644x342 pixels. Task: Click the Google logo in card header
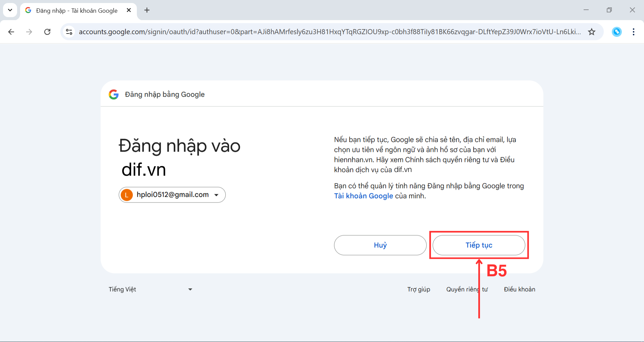coord(114,95)
